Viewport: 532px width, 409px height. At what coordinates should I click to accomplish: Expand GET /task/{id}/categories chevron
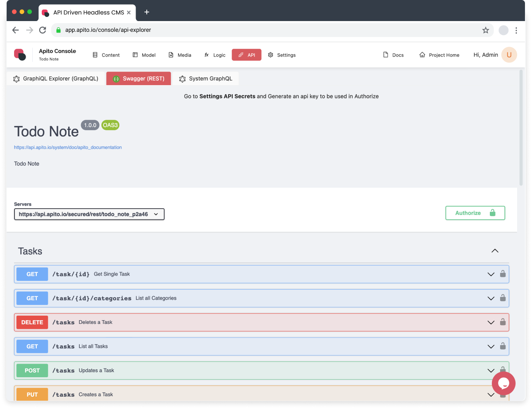491,298
